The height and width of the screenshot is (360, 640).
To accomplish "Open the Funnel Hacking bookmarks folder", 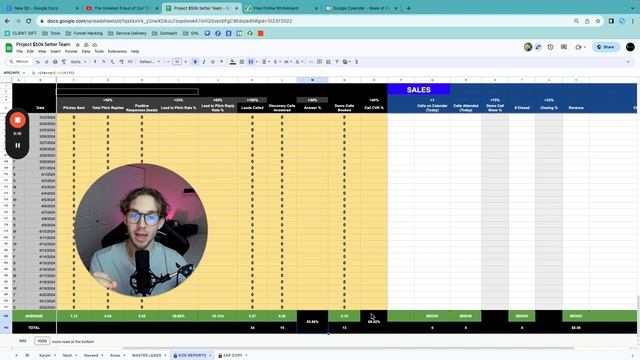I will click(x=84, y=33).
